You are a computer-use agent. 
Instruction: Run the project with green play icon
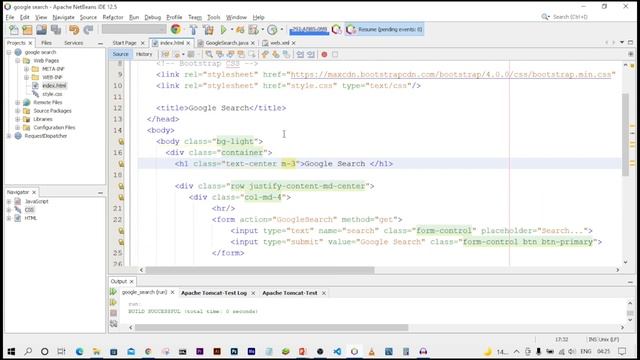click(223, 29)
